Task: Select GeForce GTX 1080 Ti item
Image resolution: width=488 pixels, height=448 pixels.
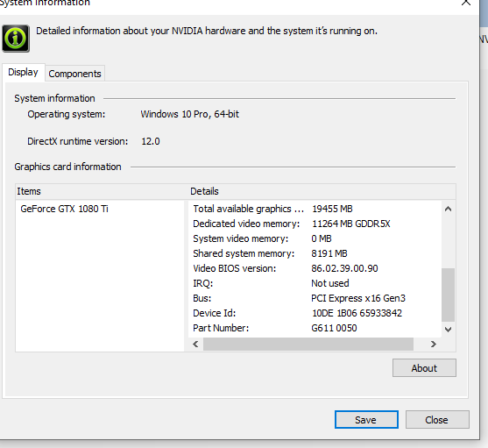Action: coord(65,209)
